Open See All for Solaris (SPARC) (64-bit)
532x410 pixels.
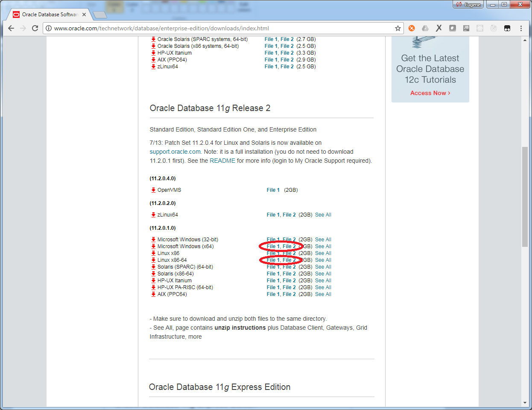point(323,267)
